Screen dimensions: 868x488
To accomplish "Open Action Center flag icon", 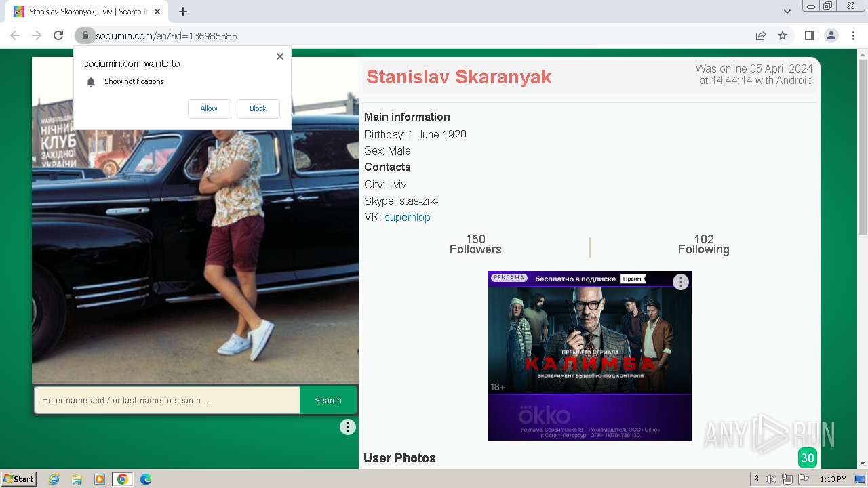I will pos(804,479).
